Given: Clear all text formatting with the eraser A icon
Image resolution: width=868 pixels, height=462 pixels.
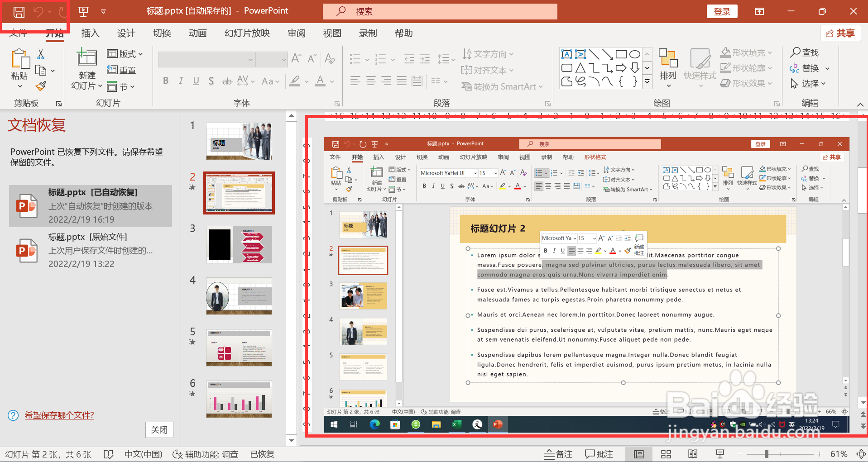Looking at the screenshot, I should tap(330, 58).
